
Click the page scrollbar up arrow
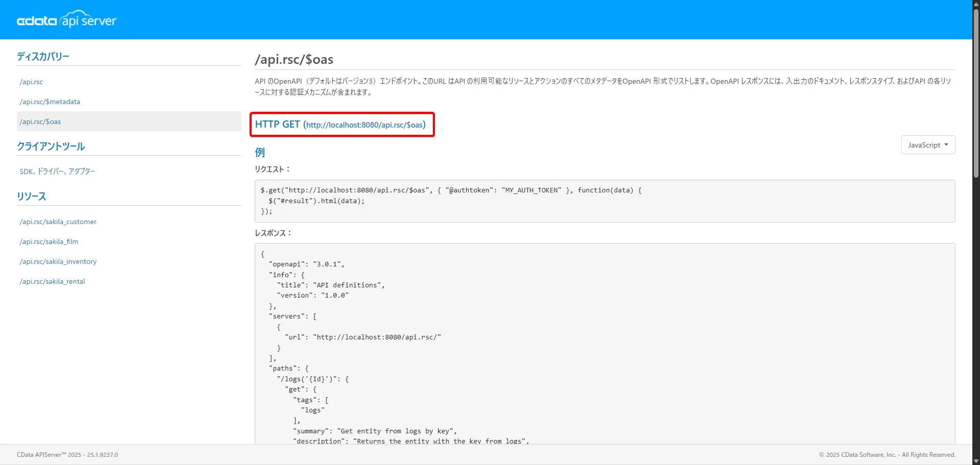point(976,4)
